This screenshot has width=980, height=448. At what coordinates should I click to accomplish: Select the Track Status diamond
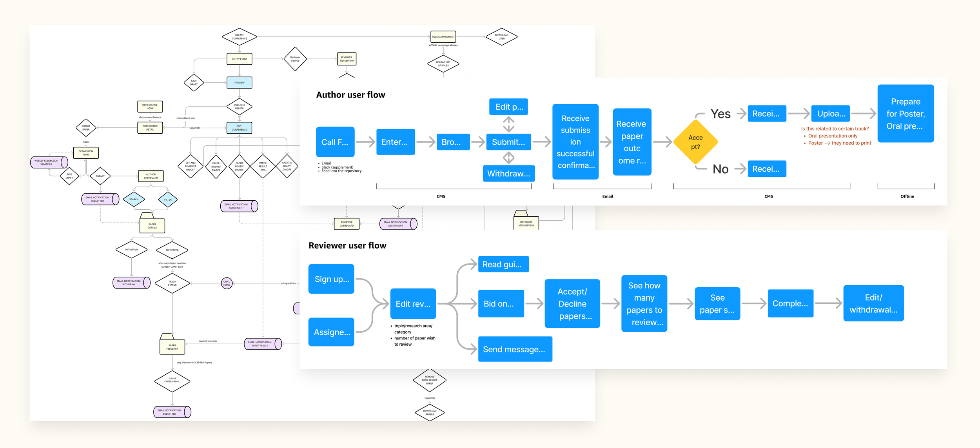(x=172, y=283)
